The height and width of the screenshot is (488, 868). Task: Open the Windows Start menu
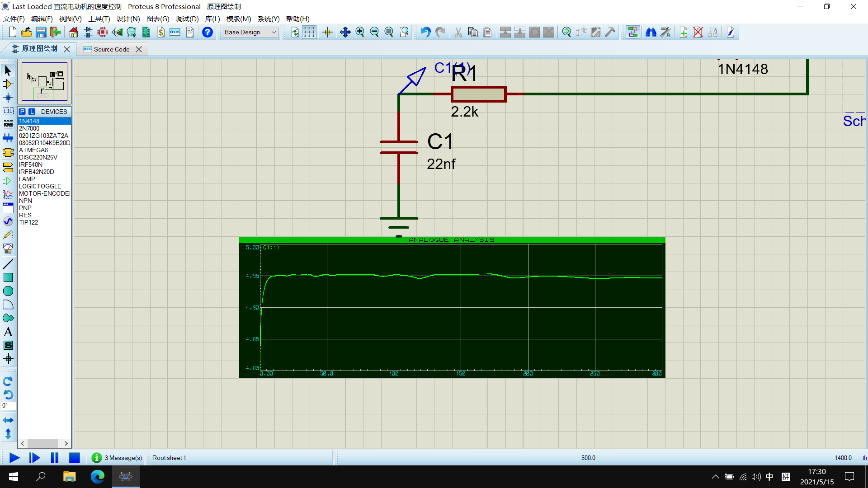point(14,477)
